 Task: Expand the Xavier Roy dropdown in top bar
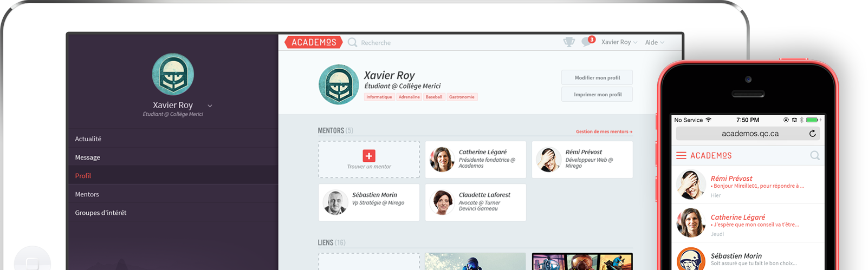pos(619,42)
